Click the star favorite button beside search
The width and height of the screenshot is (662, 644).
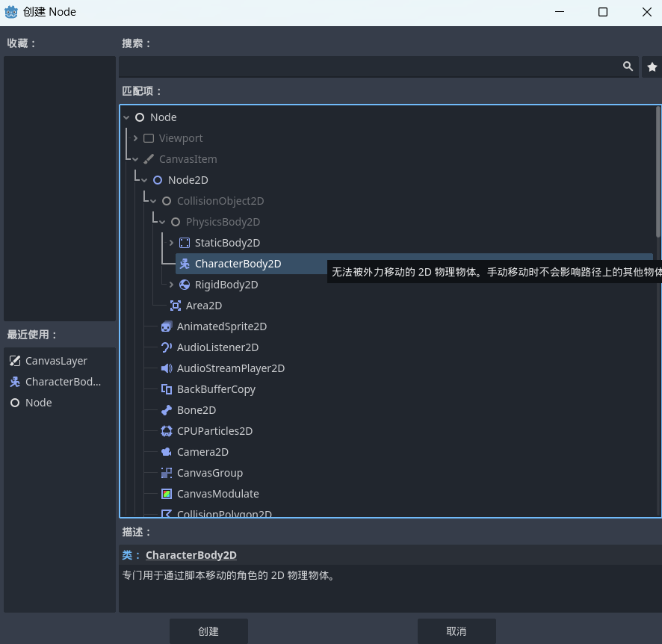[652, 67]
